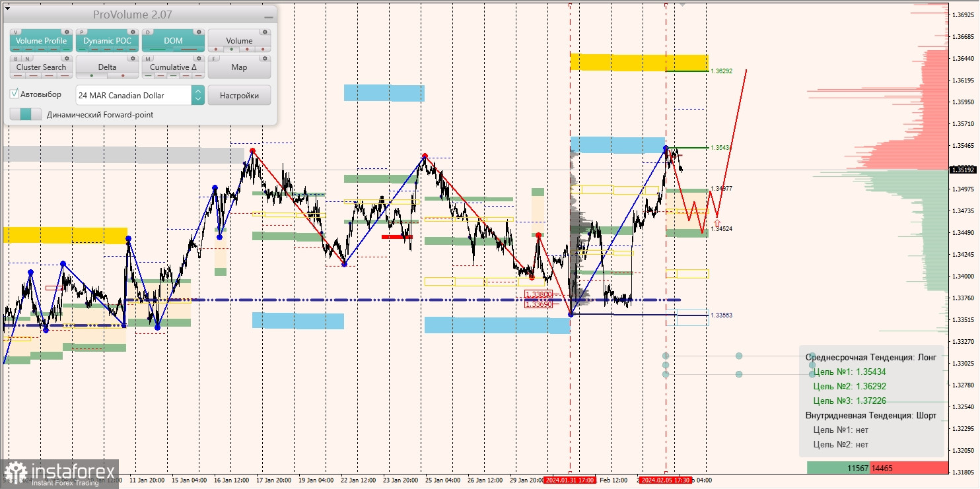The image size is (980, 489).
Task: Click the D hotkey badge on DOM
Action: coord(148,32)
